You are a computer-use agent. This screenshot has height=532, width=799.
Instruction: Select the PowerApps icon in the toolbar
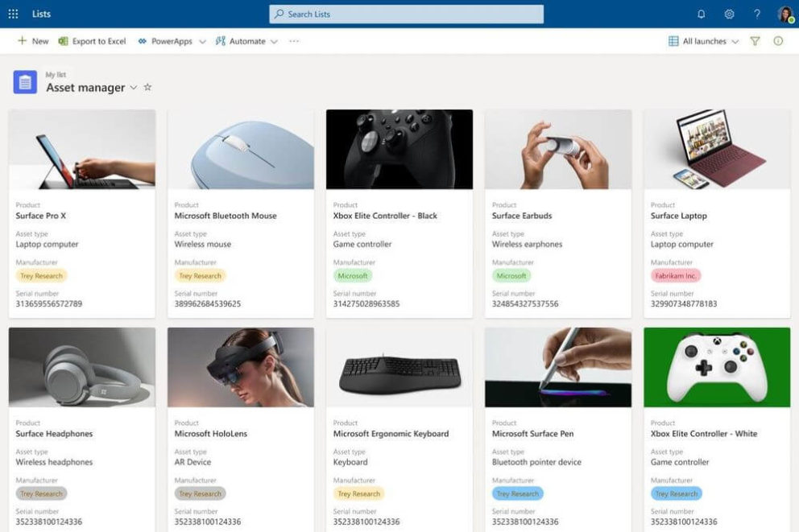coord(142,41)
